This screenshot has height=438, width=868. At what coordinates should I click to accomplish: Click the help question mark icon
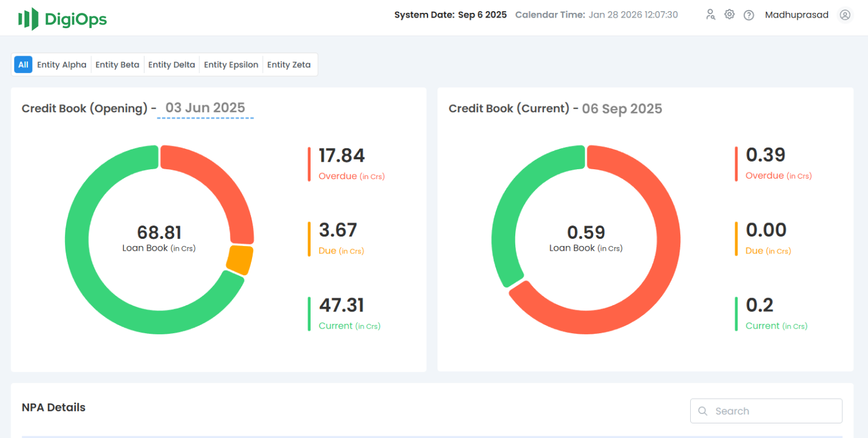click(x=749, y=15)
